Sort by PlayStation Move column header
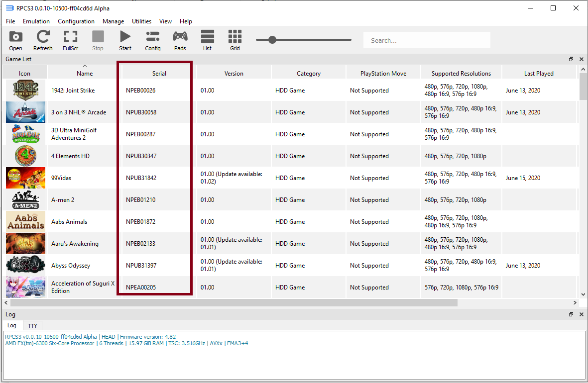This screenshot has width=588, height=383. coord(383,74)
